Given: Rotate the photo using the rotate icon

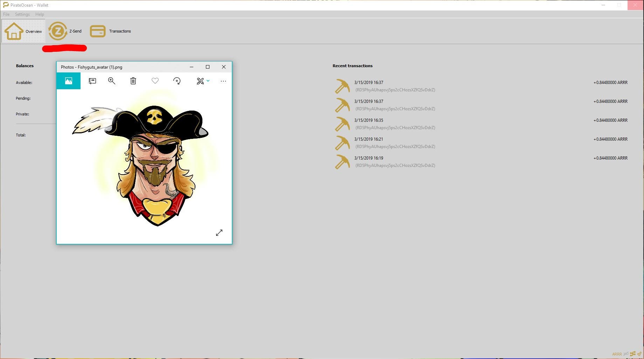Looking at the screenshot, I should (x=177, y=81).
